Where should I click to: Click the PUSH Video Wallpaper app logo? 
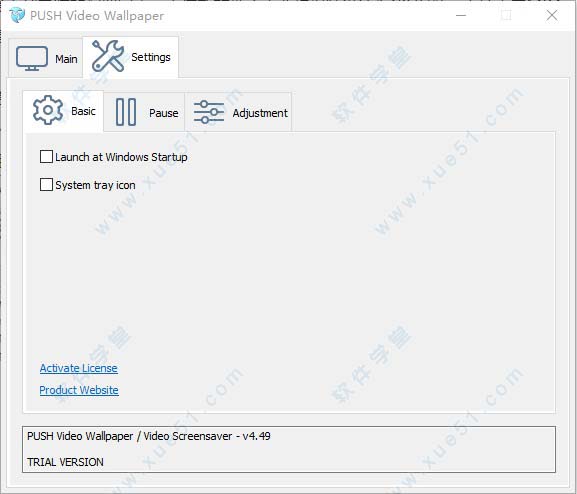[17, 15]
